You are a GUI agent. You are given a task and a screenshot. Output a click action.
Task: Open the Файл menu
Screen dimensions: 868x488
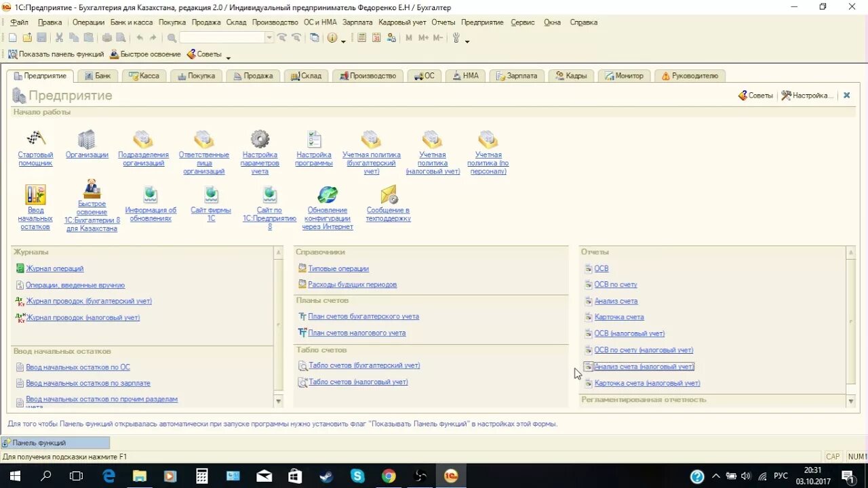click(x=19, y=22)
